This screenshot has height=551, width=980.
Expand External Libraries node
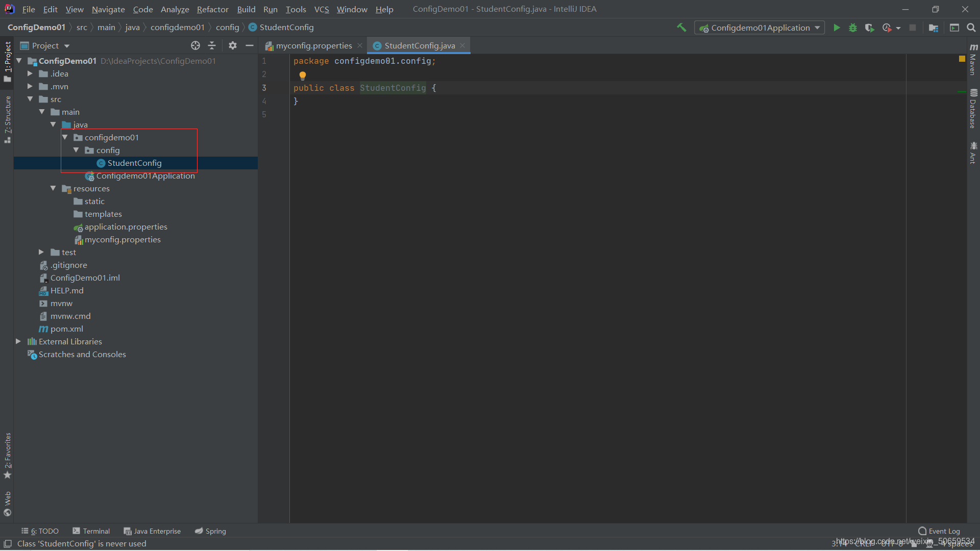click(18, 341)
